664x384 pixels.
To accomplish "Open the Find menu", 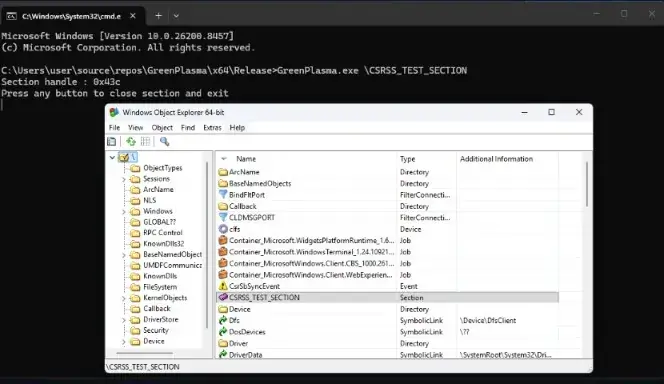I will pos(188,127).
